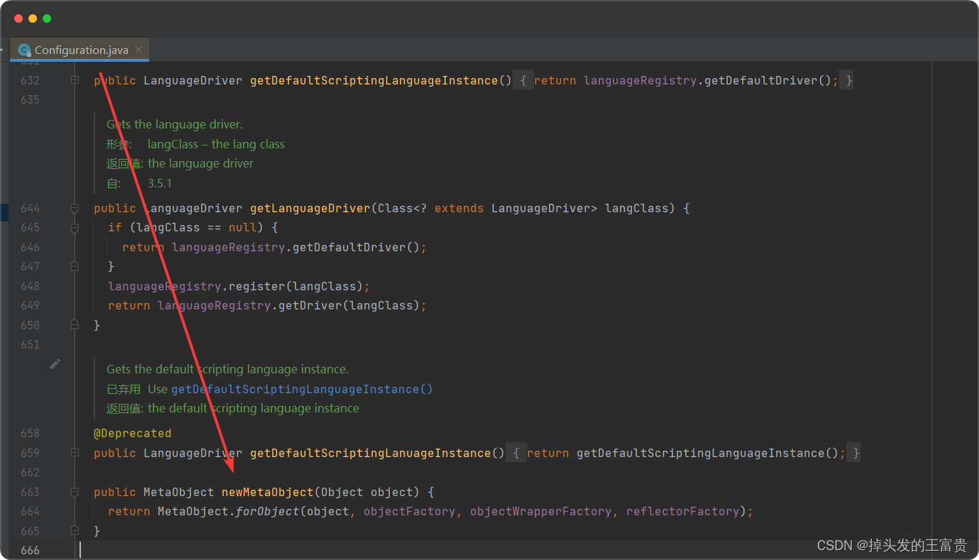Click the getLanguageDriver method name

(310, 208)
